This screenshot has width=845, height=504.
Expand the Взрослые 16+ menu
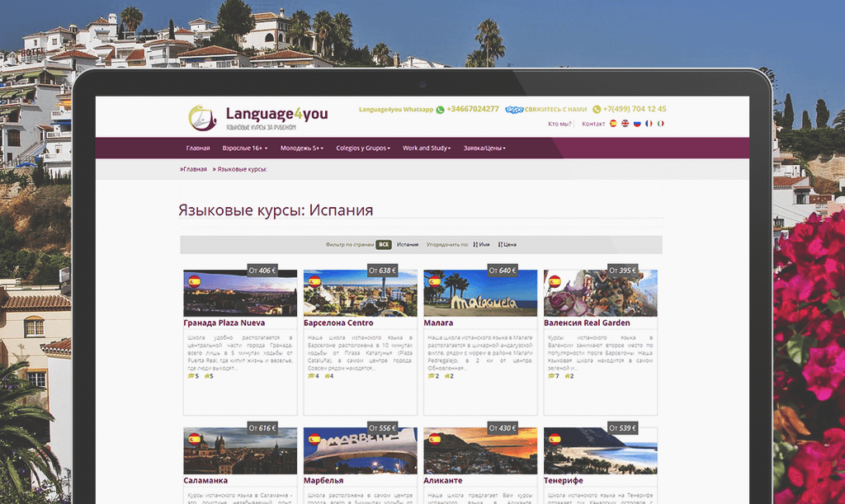(x=244, y=148)
